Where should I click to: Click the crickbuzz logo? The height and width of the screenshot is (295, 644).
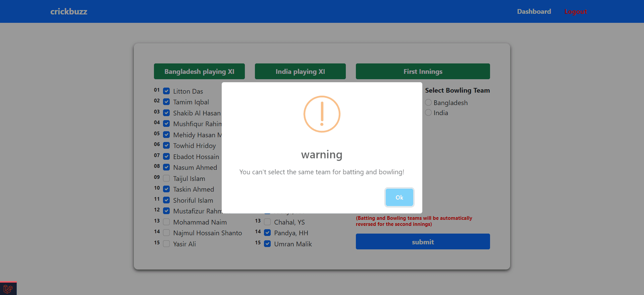point(69,11)
